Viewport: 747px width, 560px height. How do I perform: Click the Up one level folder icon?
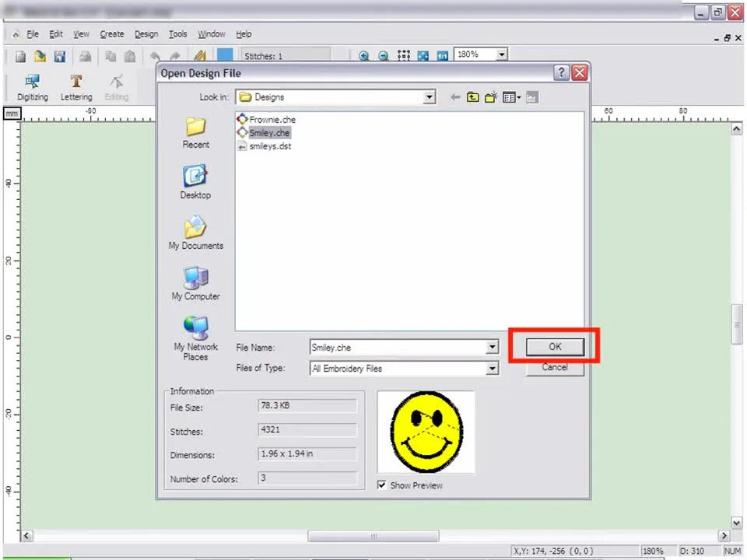click(x=472, y=97)
